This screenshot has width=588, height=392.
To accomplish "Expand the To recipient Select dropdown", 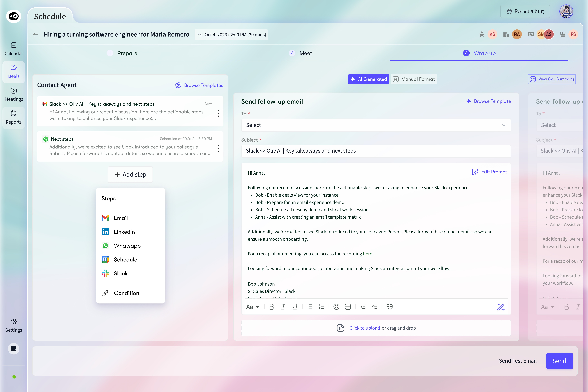I will (376, 125).
